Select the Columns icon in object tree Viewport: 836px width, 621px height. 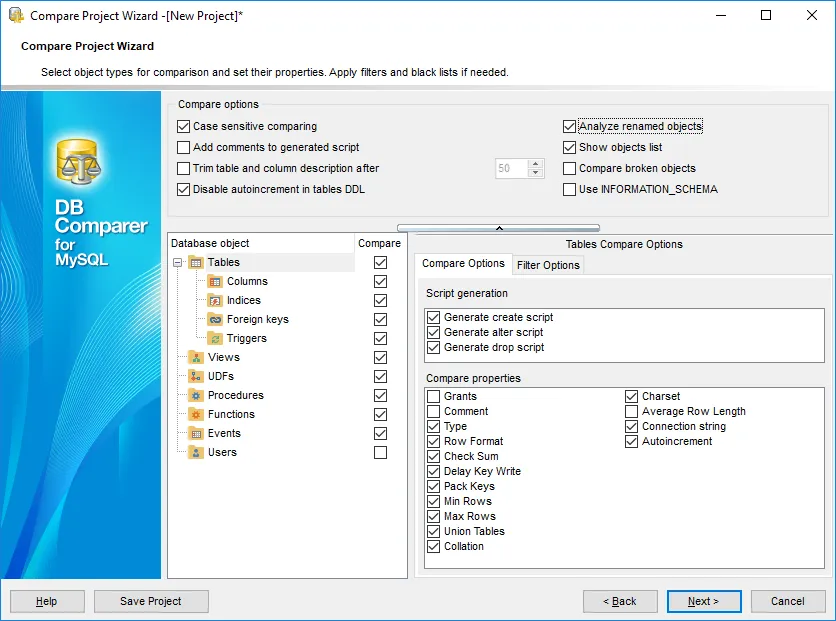click(215, 281)
